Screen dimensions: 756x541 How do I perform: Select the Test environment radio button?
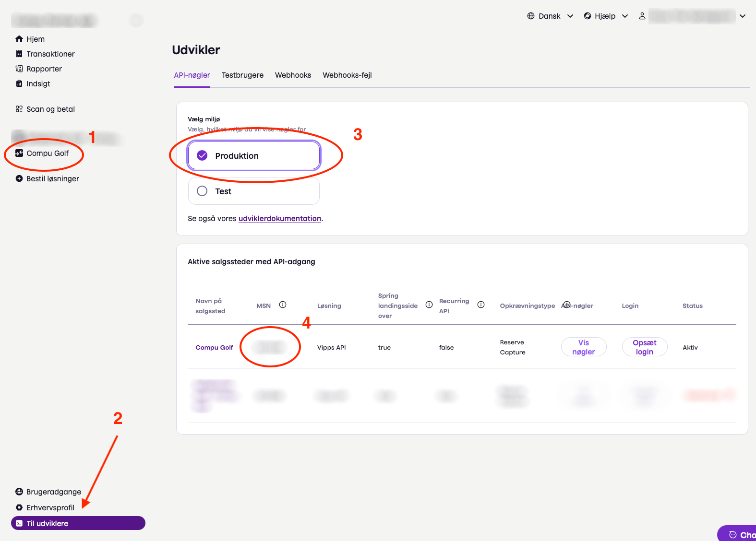(203, 191)
